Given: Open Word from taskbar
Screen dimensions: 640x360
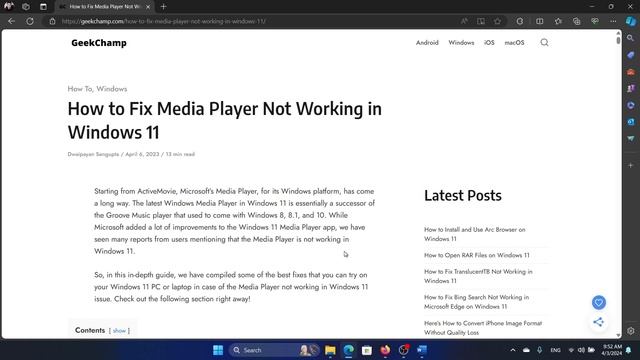Looking at the screenshot, I should coord(422,350).
